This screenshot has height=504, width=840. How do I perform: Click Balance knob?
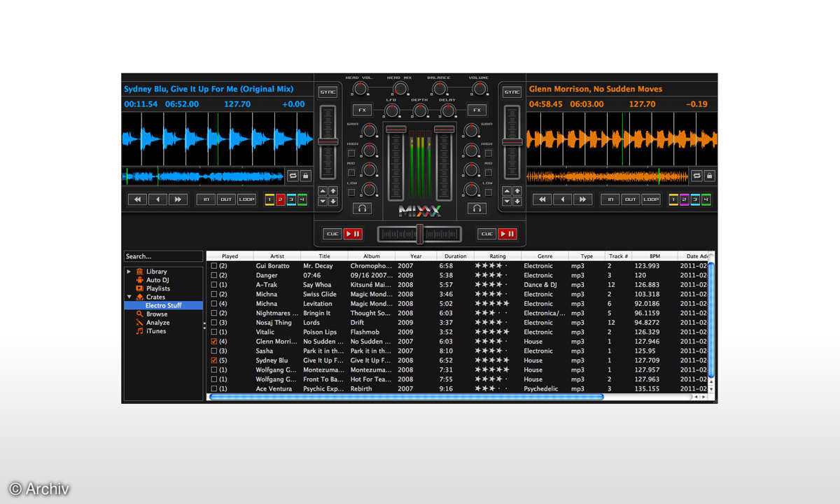[x=439, y=88]
